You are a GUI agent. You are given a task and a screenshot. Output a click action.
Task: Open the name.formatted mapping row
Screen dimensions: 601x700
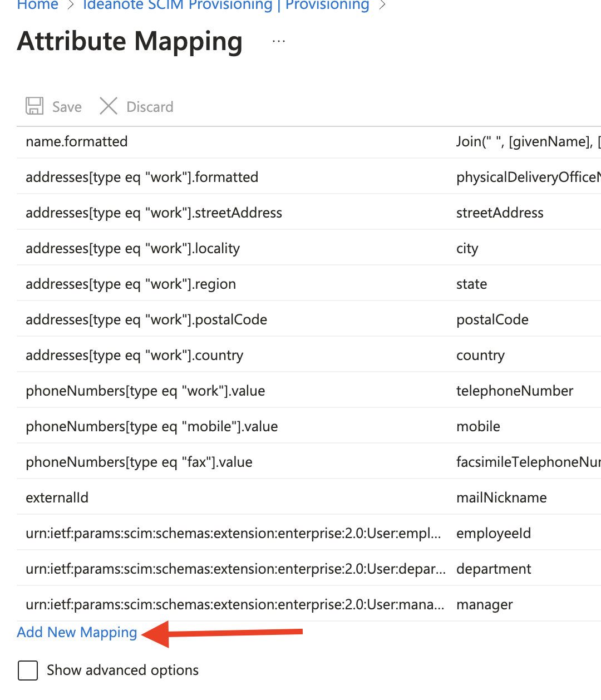77,142
